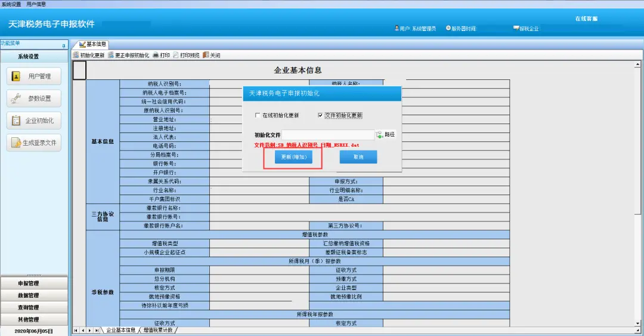Expand the 系统设置 sidebar section

tap(34, 56)
